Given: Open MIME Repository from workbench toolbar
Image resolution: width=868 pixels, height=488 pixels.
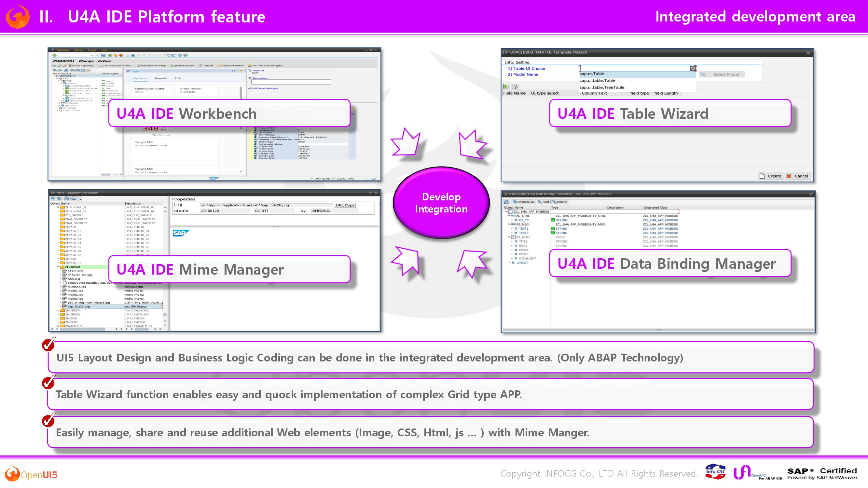Looking at the screenshot, I should pyautogui.click(x=81, y=66).
